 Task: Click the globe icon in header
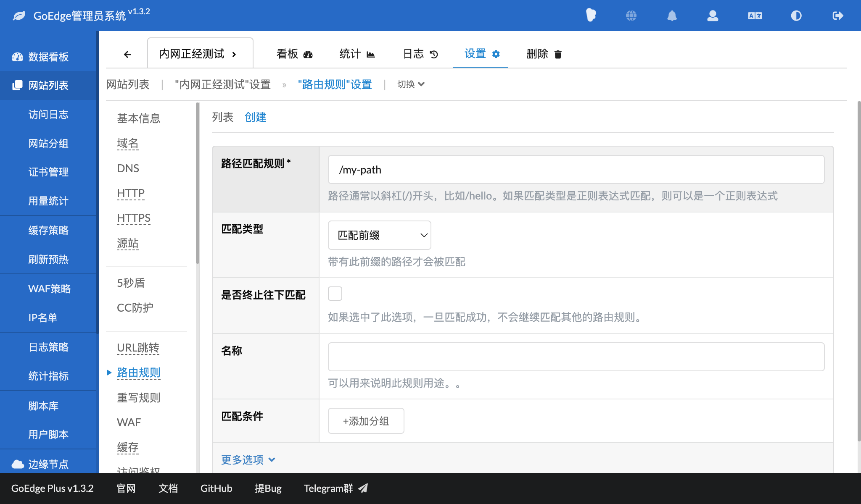point(631,16)
